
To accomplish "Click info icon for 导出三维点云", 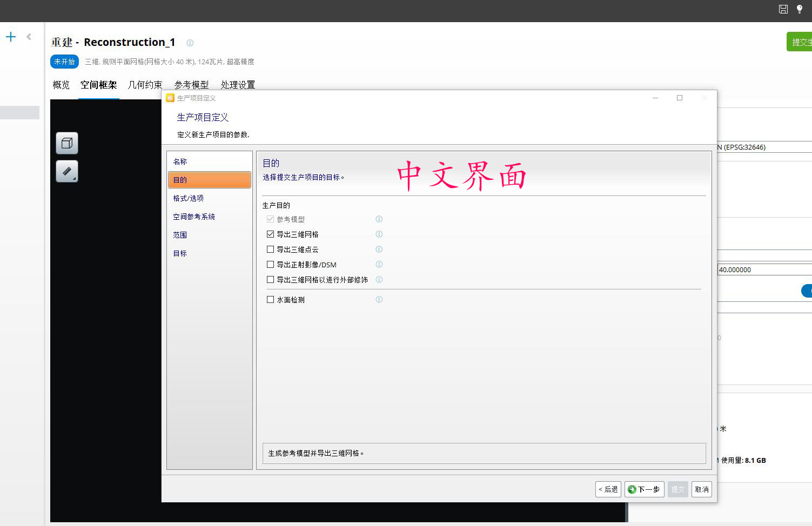I will 379,249.
